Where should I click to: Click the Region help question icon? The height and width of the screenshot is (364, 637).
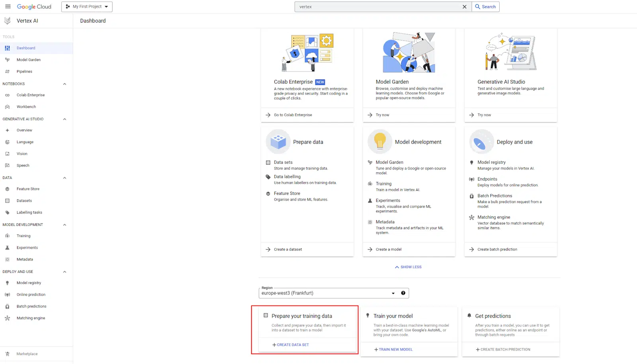point(403,293)
